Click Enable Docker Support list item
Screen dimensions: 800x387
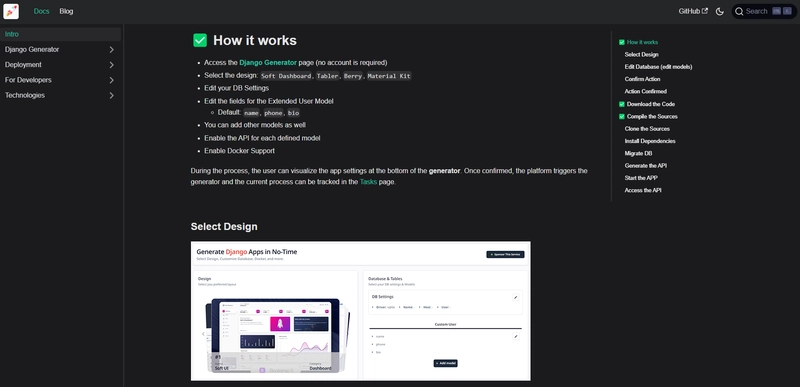[239, 151]
